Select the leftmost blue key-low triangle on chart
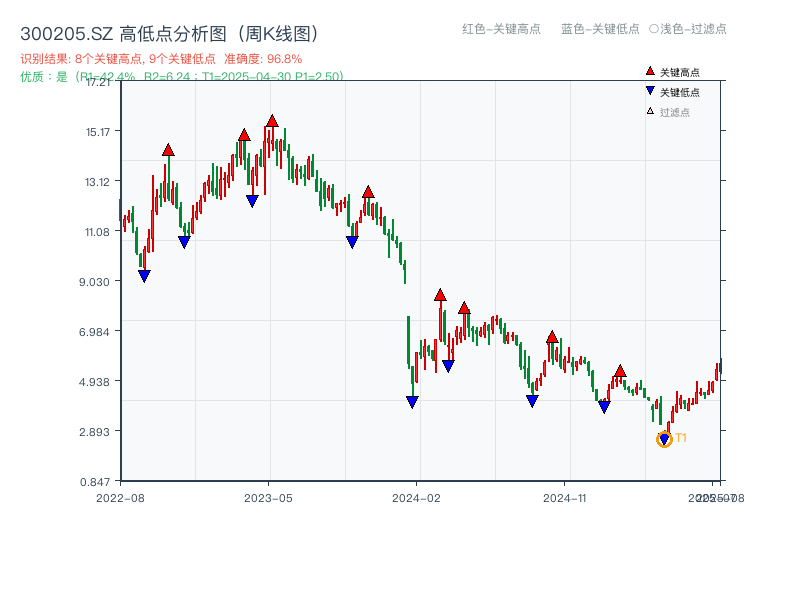The image size is (800, 600). [x=144, y=276]
